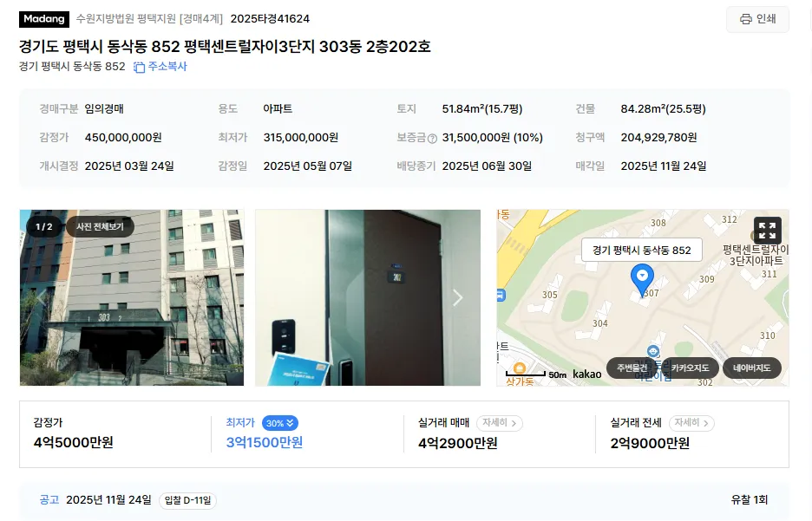Show 주변물건 on the map
The height and width of the screenshot is (521, 812).
[632, 368]
